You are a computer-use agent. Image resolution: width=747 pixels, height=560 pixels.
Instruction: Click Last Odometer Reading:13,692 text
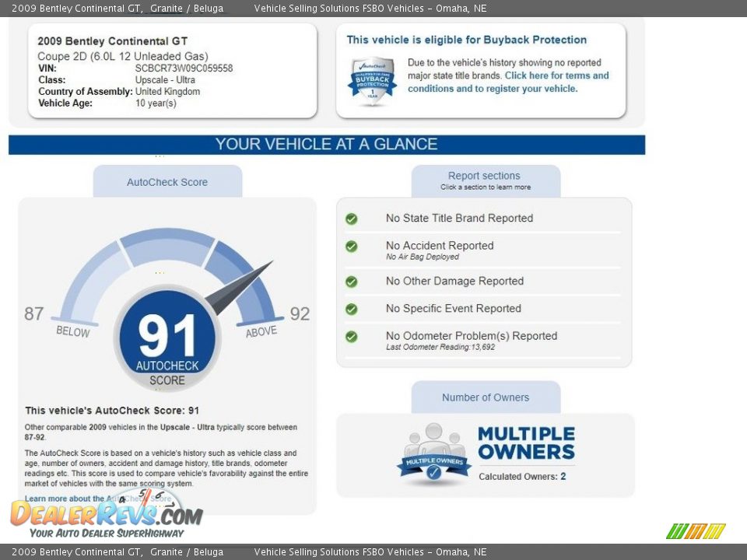tap(440, 347)
